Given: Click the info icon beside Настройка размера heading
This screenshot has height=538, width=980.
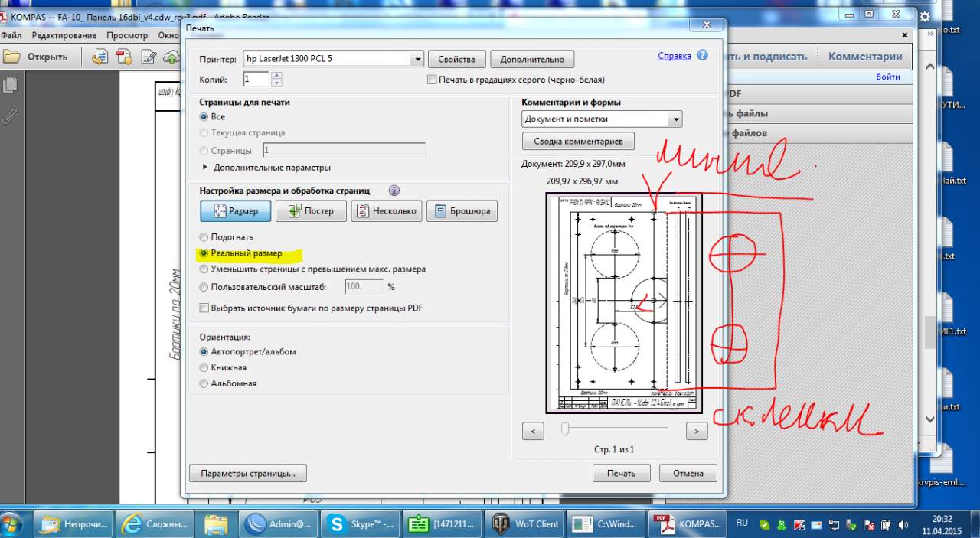Looking at the screenshot, I should pos(394,191).
